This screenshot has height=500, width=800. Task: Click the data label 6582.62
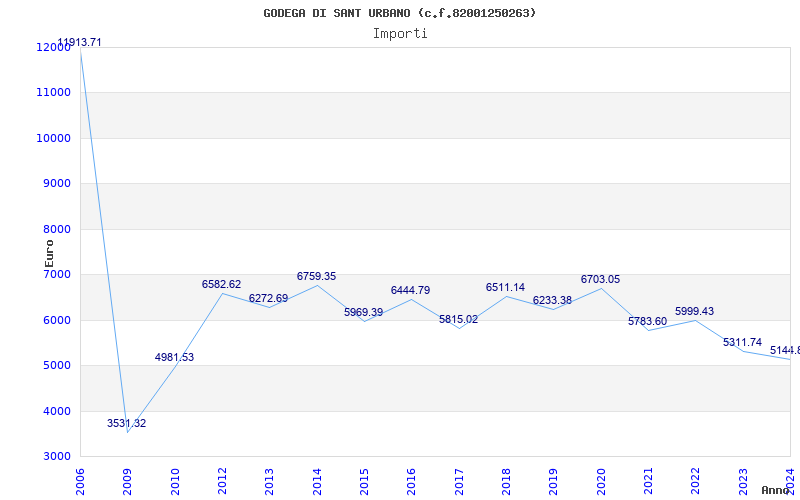[221, 284]
